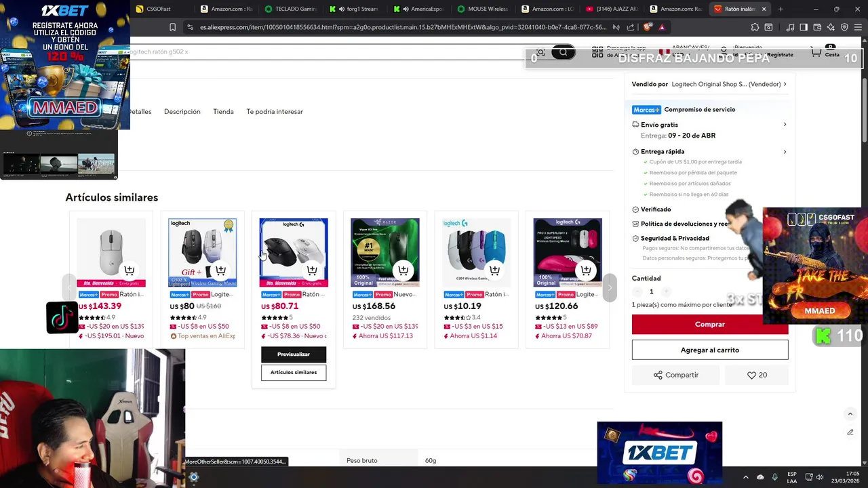The width and height of the screenshot is (868, 488).
Task: Open the white mouse US $143.39 thumbnail
Action: click(111, 253)
